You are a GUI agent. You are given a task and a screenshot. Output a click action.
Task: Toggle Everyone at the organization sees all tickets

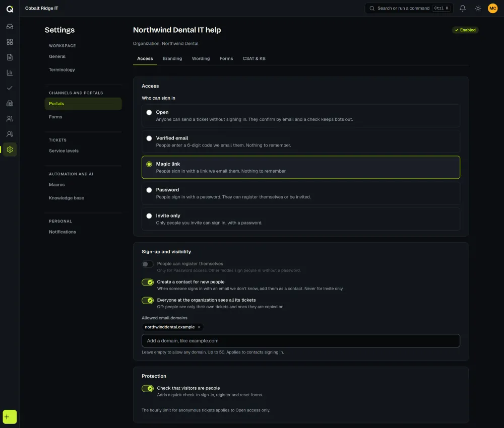pos(148,300)
